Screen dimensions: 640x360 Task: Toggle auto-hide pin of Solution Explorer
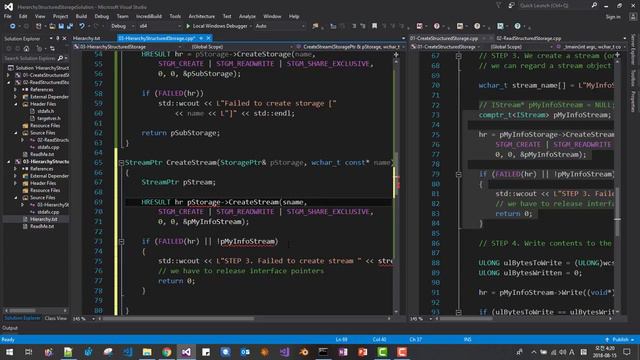click(x=58, y=38)
